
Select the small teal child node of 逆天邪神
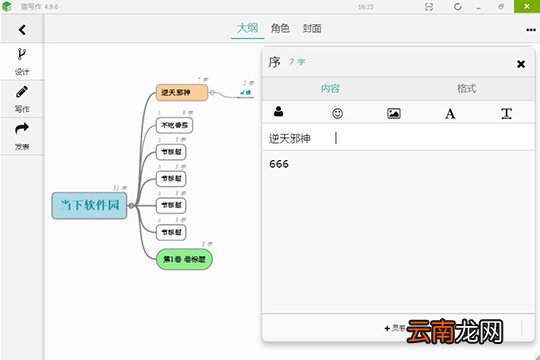246,93
